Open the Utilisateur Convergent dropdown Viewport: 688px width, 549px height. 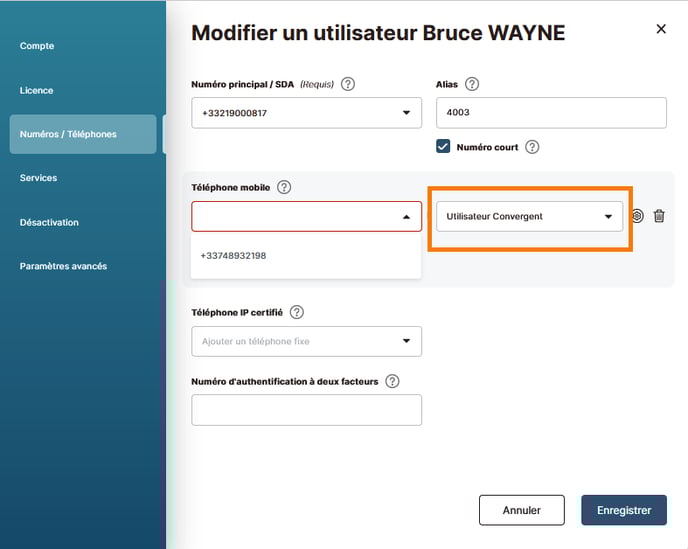pos(529,216)
